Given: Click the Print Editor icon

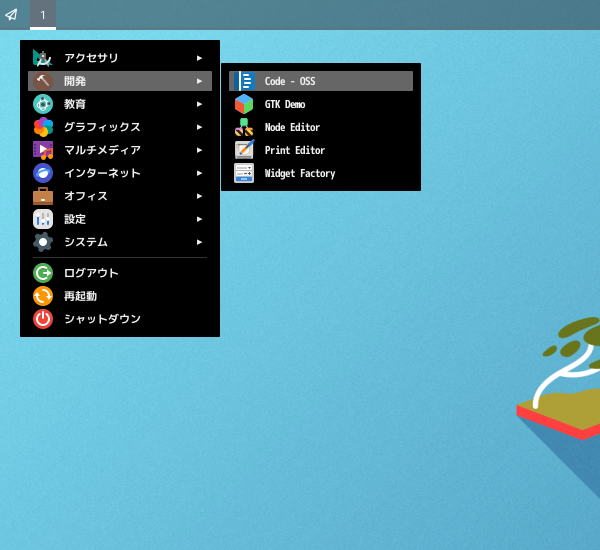Looking at the screenshot, I should 244,150.
